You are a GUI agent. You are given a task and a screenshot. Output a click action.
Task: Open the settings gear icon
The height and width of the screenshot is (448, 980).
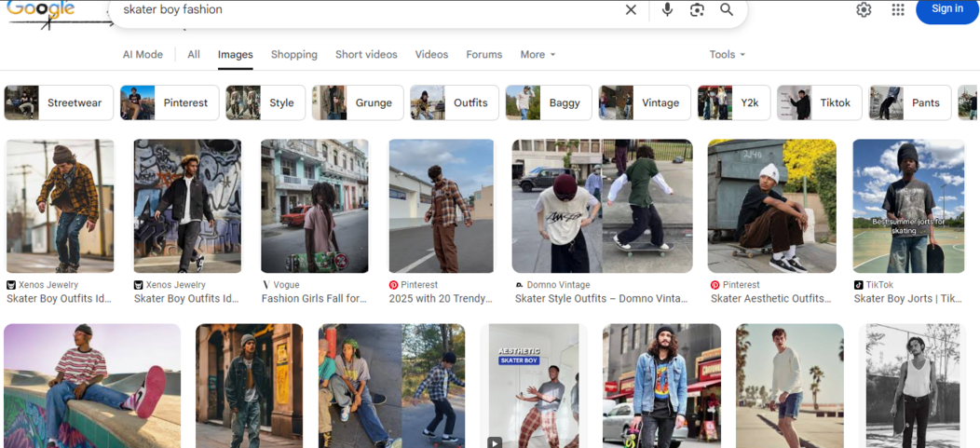(864, 10)
